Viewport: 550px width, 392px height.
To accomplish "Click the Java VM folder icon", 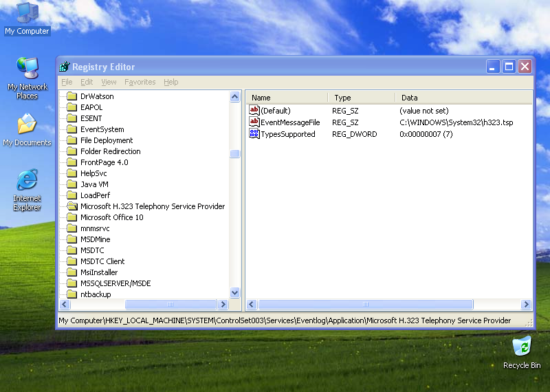I will click(72, 184).
